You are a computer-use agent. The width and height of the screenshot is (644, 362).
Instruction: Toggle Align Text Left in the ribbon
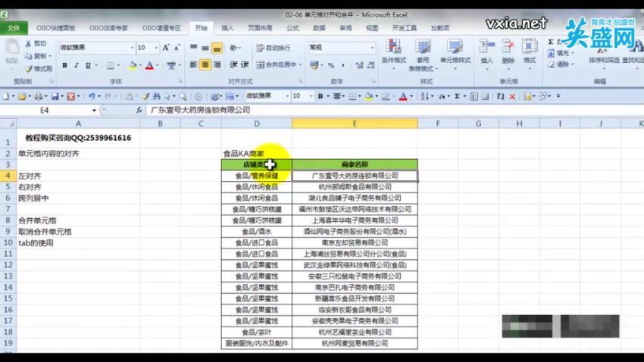tap(193, 65)
